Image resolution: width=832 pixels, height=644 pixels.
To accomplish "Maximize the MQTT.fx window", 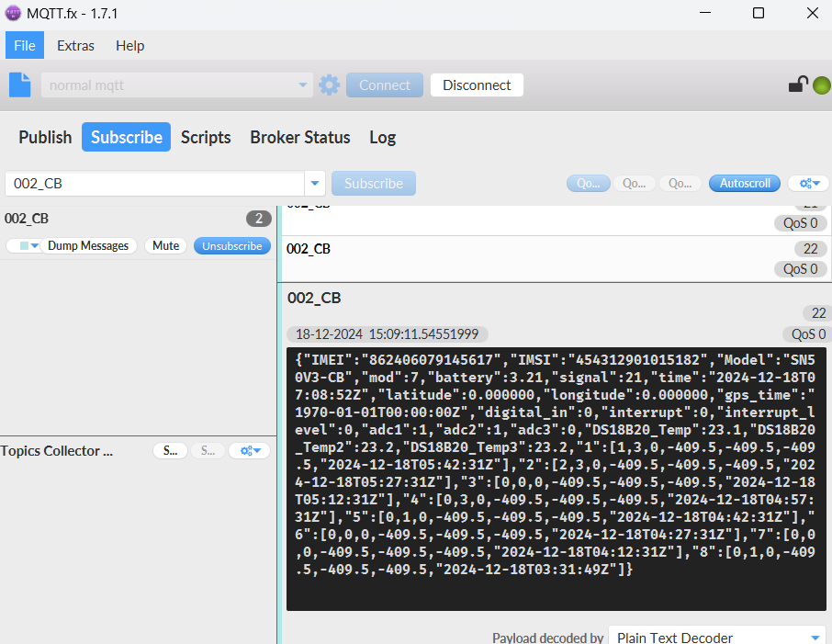I will pos(759,13).
